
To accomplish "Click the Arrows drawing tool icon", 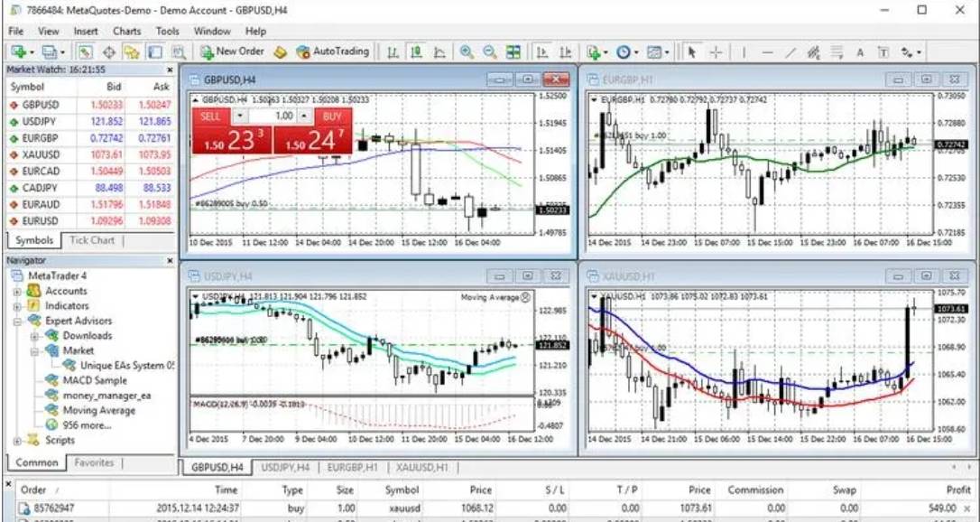I will (906, 51).
